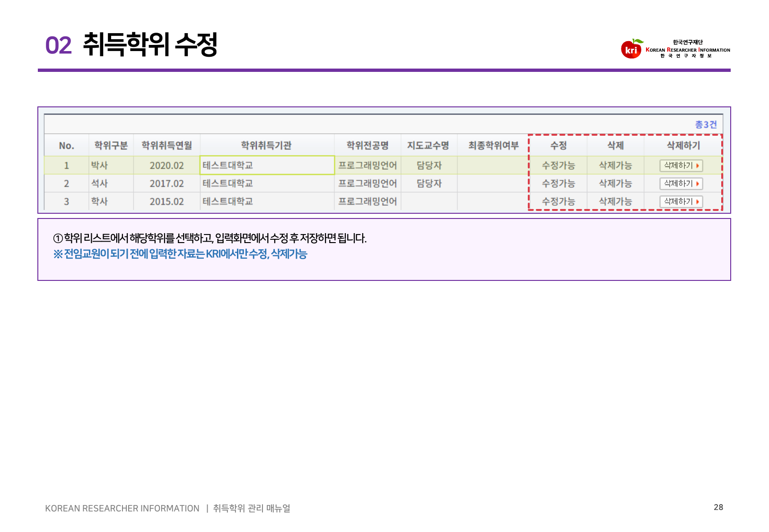Click the KRI apple logo icon
769x532 pixels.
click(631, 49)
